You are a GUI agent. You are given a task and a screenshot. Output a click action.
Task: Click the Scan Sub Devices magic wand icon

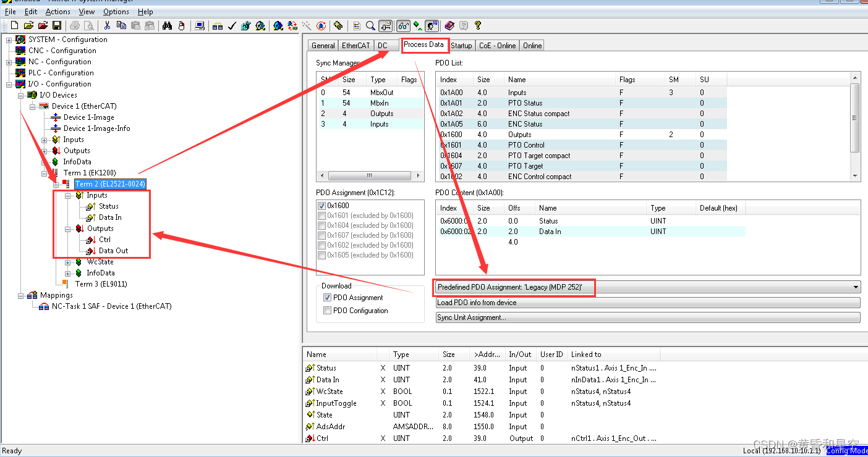click(x=307, y=25)
